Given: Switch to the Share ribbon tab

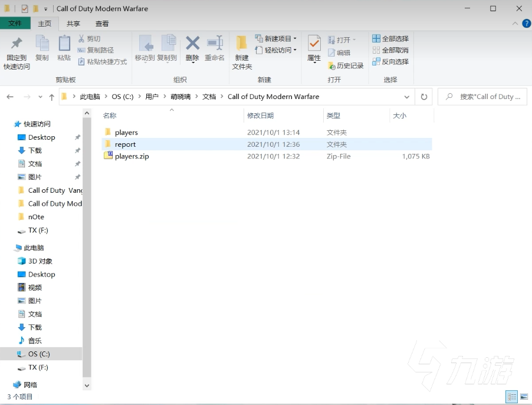Looking at the screenshot, I should coord(73,24).
